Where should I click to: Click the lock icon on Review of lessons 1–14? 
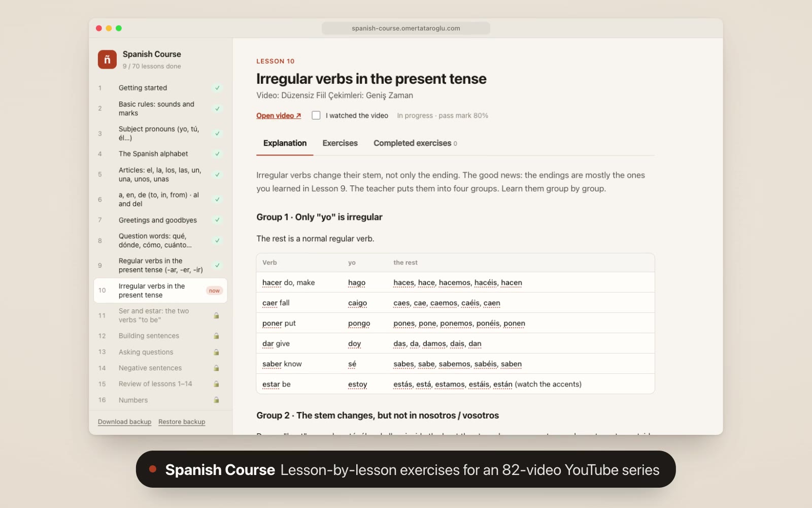click(216, 384)
